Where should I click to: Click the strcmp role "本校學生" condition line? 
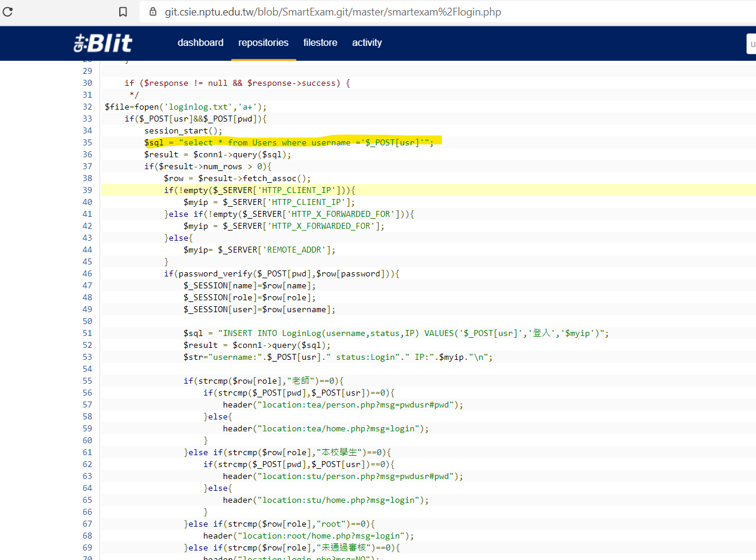click(x=287, y=452)
